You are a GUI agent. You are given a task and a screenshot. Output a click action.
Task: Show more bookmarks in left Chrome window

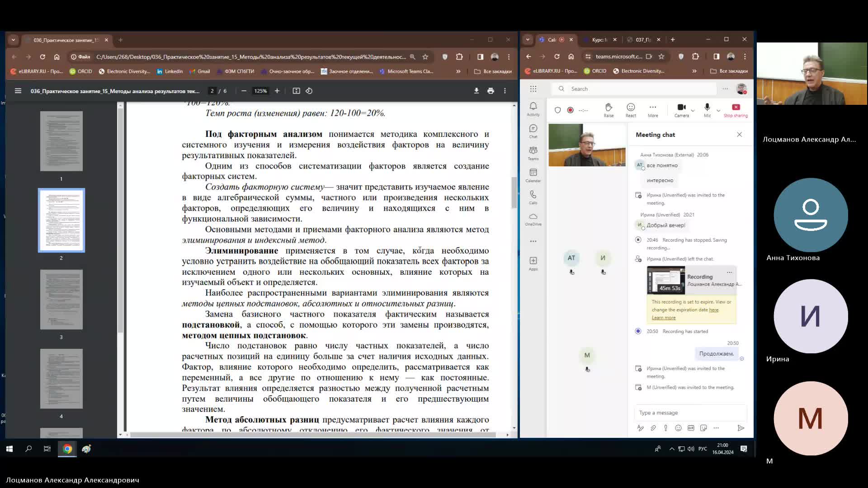(x=458, y=71)
